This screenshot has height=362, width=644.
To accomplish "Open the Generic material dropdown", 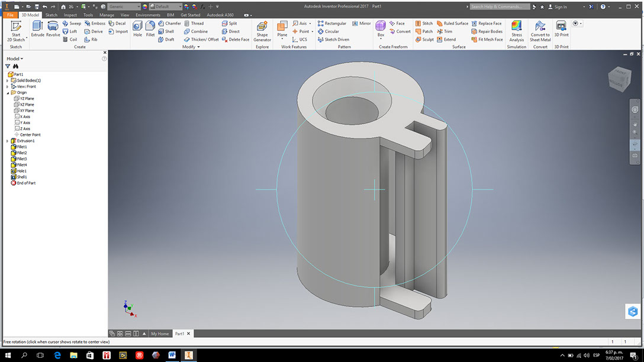I will (x=124, y=7).
